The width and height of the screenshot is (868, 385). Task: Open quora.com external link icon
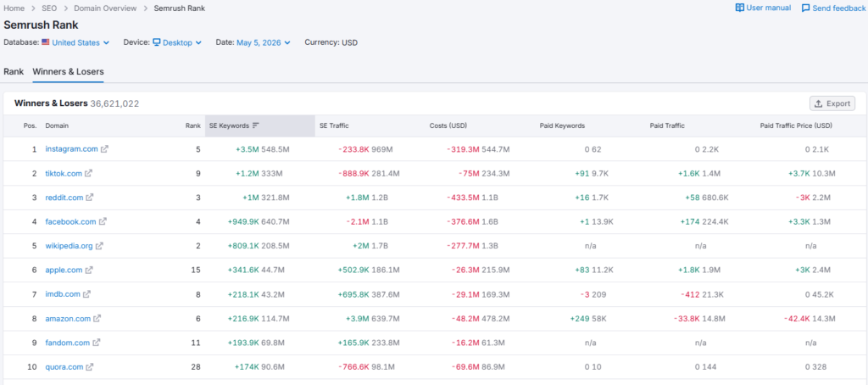pos(89,366)
